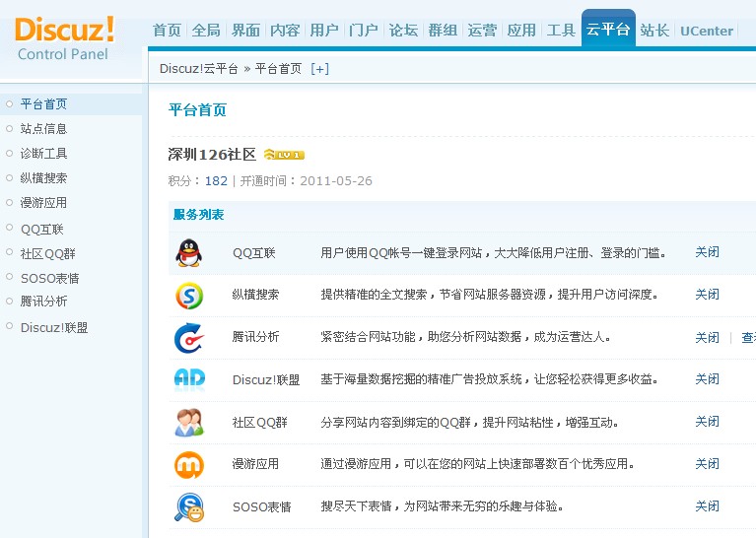Open the 首页 top menu
Image resolution: width=756 pixels, height=538 pixels.
click(x=167, y=31)
